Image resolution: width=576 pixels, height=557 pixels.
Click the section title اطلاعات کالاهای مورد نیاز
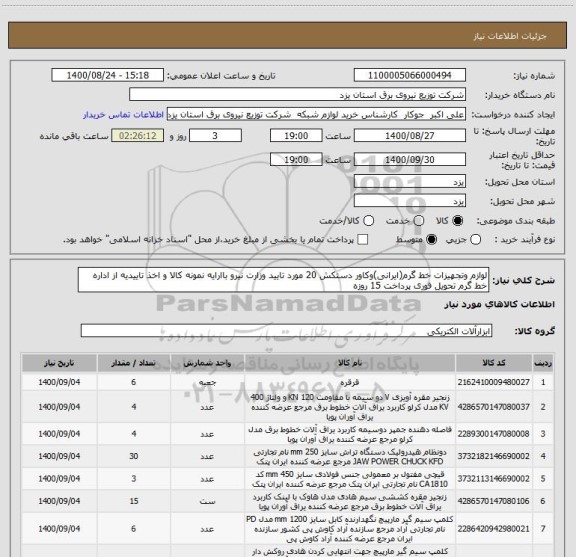pos(500,305)
